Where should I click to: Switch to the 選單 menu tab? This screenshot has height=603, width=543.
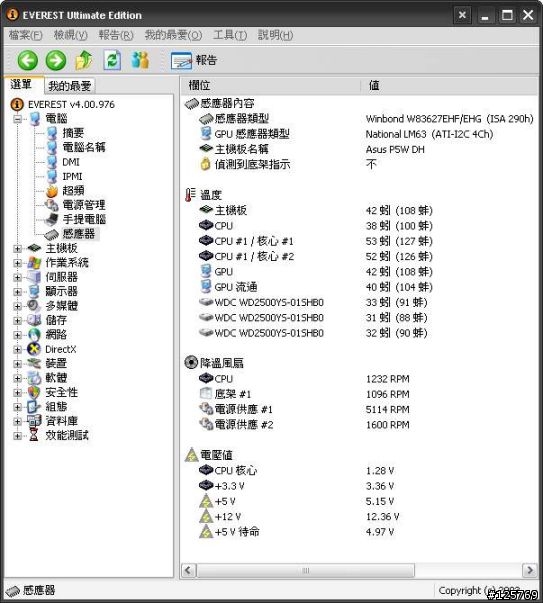(22, 85)
